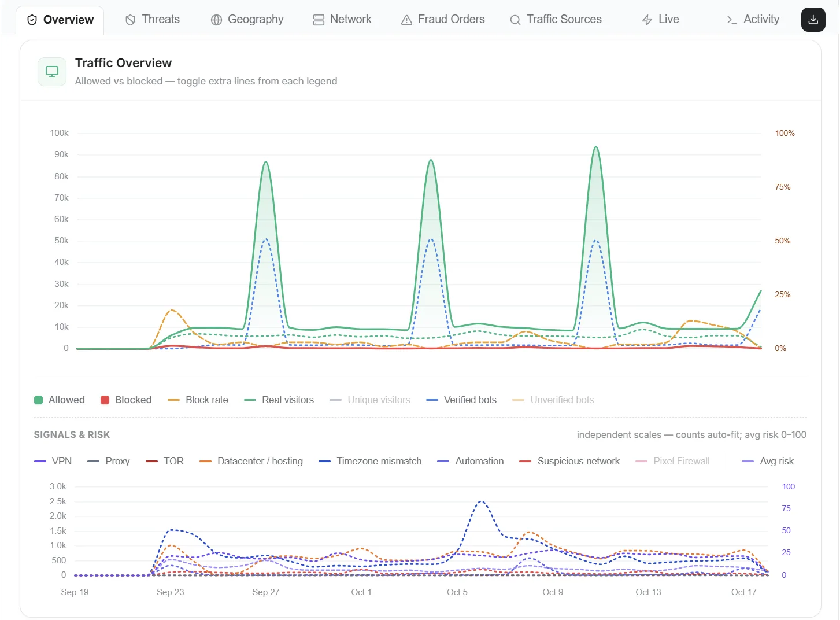Select the Fraud Orders tab
This screenshot has height=620, width=840.
[443, 20]
